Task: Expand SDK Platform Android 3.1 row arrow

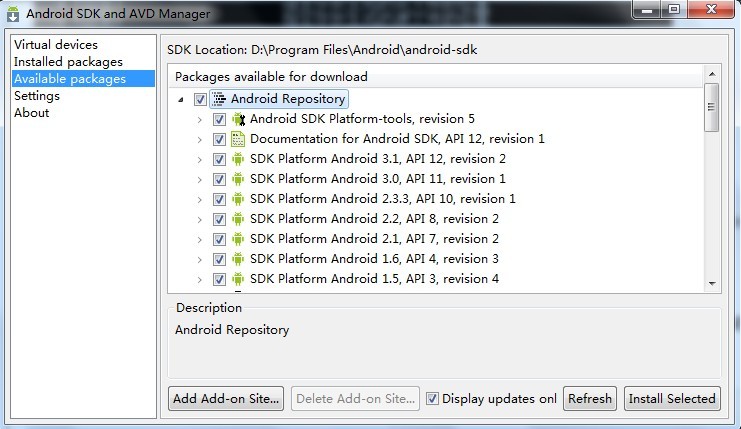Action: 199,160
